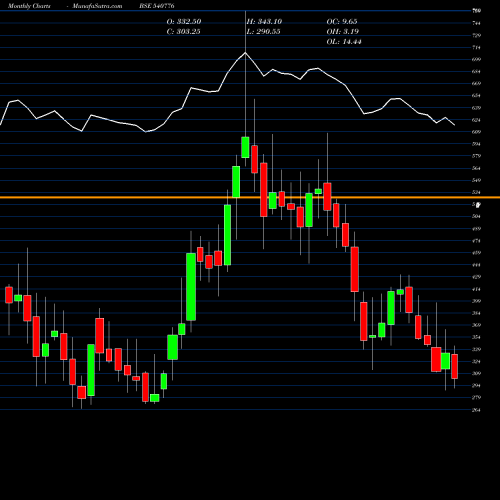Screen dimensions: 500x500
Task: Click the 714 price axis label
Action: [476, 47]
